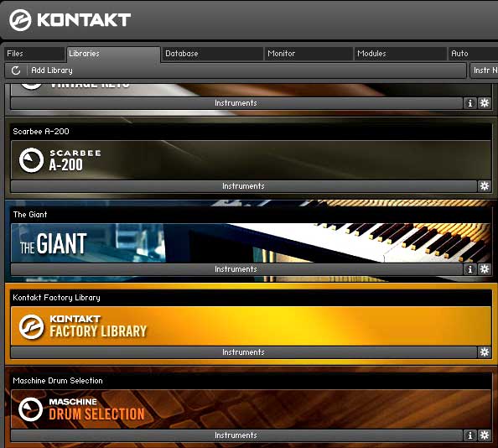Click the Instr Nav button

(x=484, y=70)
